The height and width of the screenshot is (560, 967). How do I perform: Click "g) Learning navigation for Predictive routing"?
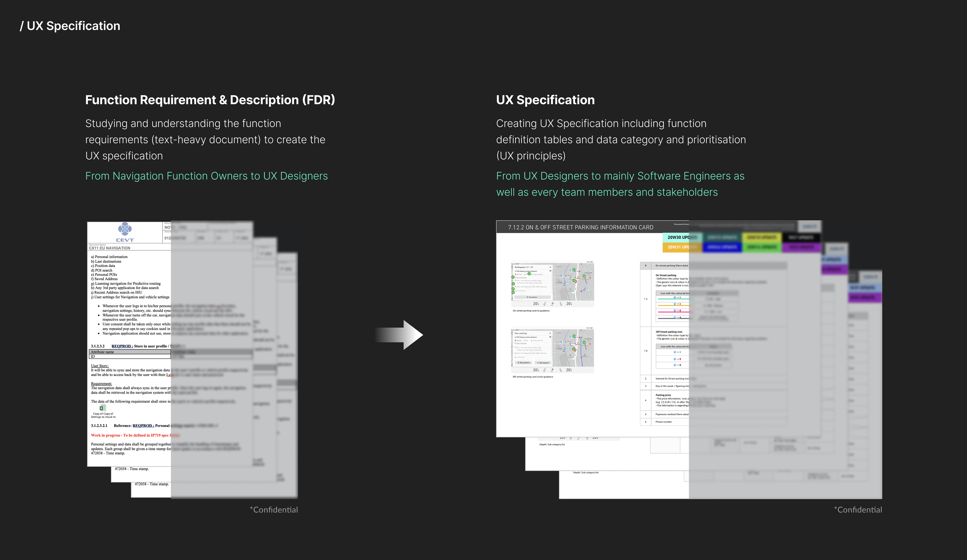[x=126, y=283]
